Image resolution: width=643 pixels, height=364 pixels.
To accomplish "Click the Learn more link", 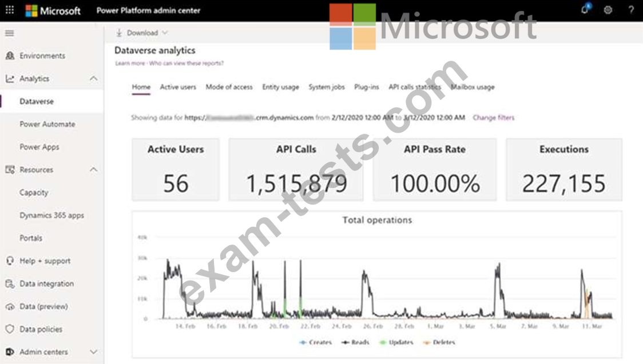I will (x=130, y=63).
